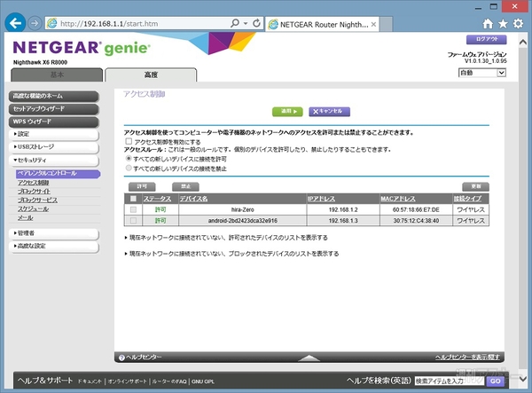This screenshot has width=532, height=393.
Task: Open the ブロックサイト menu item
Action: pos(35,192)
